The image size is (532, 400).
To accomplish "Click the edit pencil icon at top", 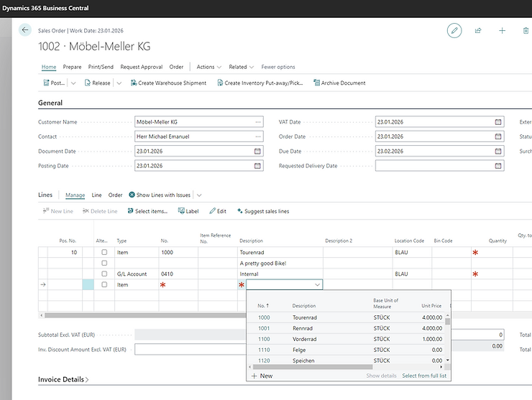I will click(454, 30).
